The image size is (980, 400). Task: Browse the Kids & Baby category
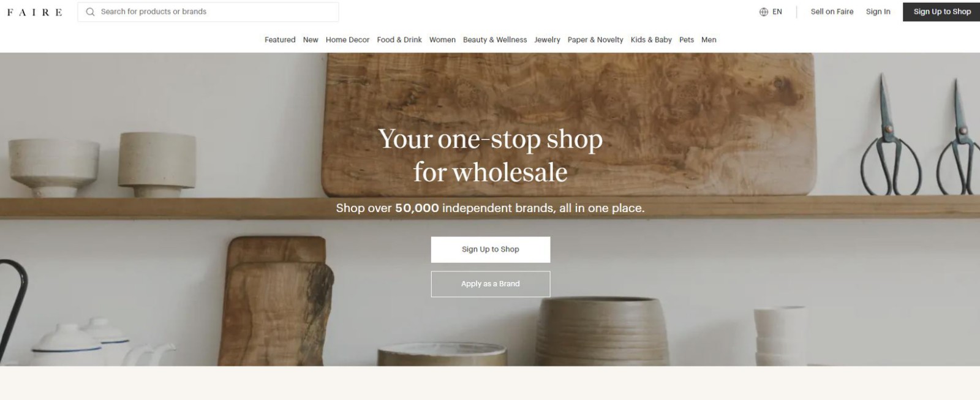[x=651, y=40]
